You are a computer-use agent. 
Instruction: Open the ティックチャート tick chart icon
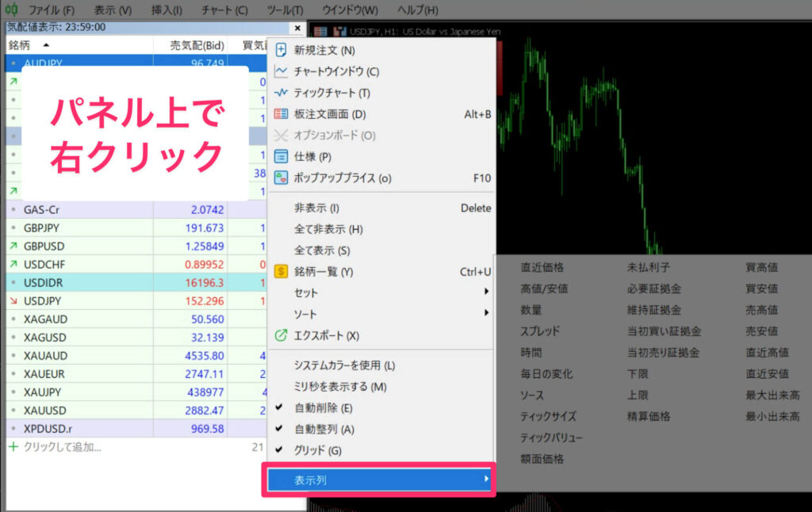pos(281,93)
